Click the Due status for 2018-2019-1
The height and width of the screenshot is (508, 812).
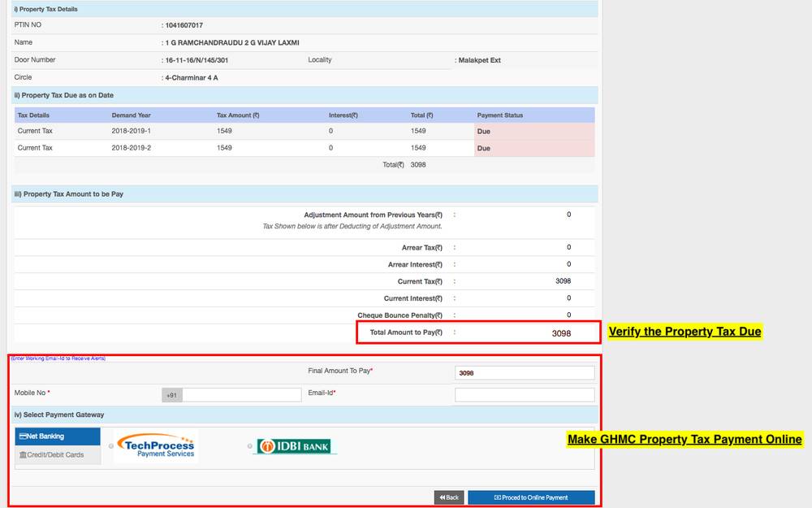(486, 132)
